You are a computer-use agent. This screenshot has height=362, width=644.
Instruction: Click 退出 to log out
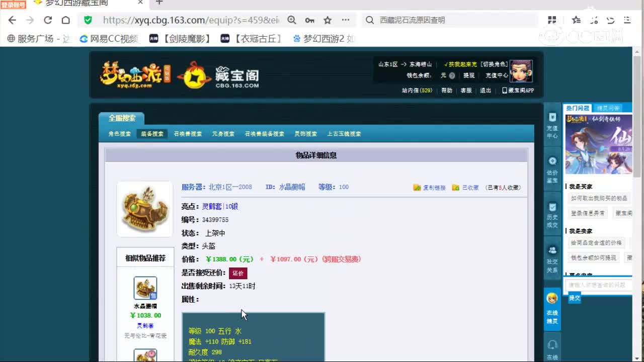[x=486, y=90]
